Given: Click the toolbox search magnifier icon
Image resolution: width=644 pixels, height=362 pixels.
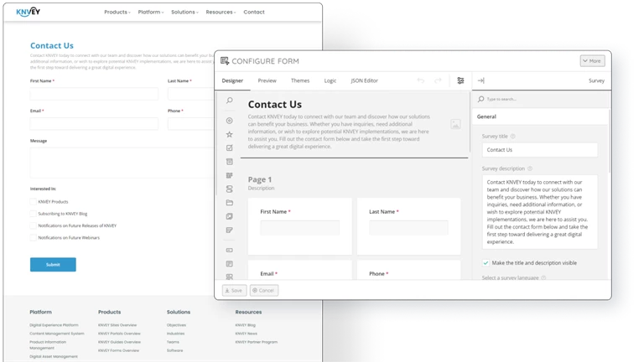Looking at the screenshot, I should (229, 101).
